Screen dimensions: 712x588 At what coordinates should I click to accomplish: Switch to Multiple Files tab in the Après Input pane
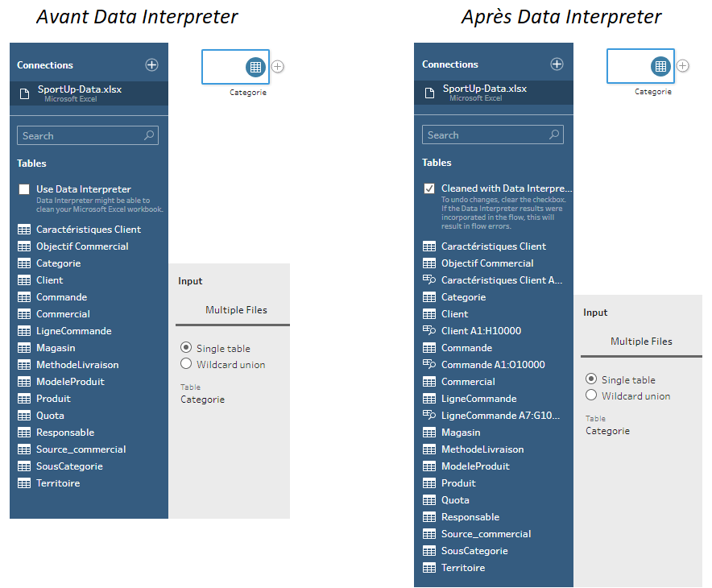click(x=641, y=342)
